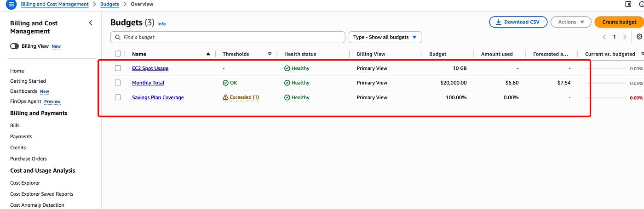Screen dimensions: 644x209
Task: Open the Type - Show all budgets dropdown
Action: (385, 37)
